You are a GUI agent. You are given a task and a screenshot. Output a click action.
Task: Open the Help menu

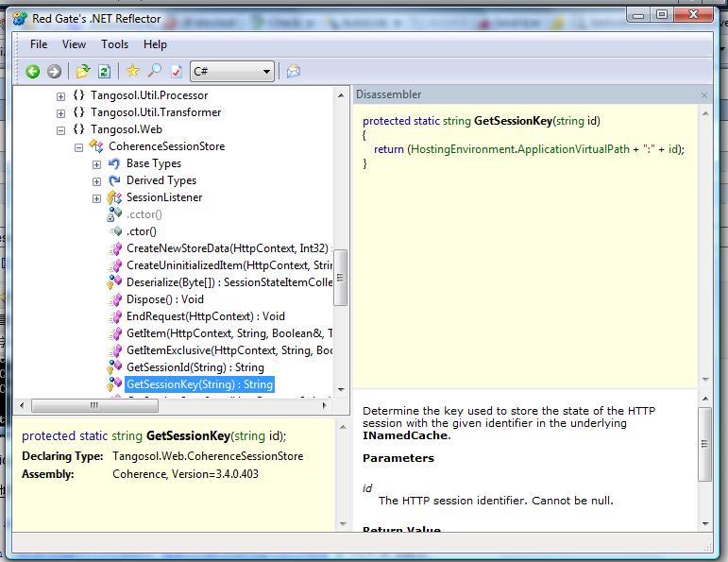click(x=155, y=44)
